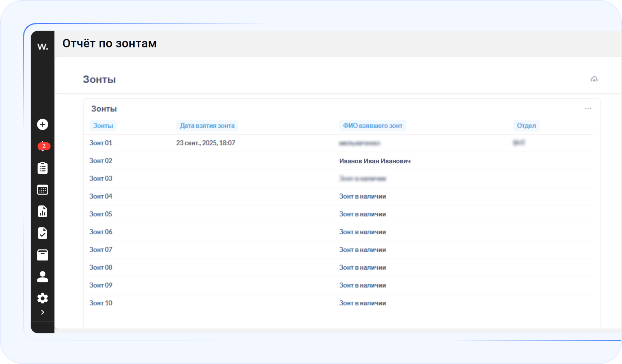
Task: Click the plus create icon
Action: coord(43,124)
